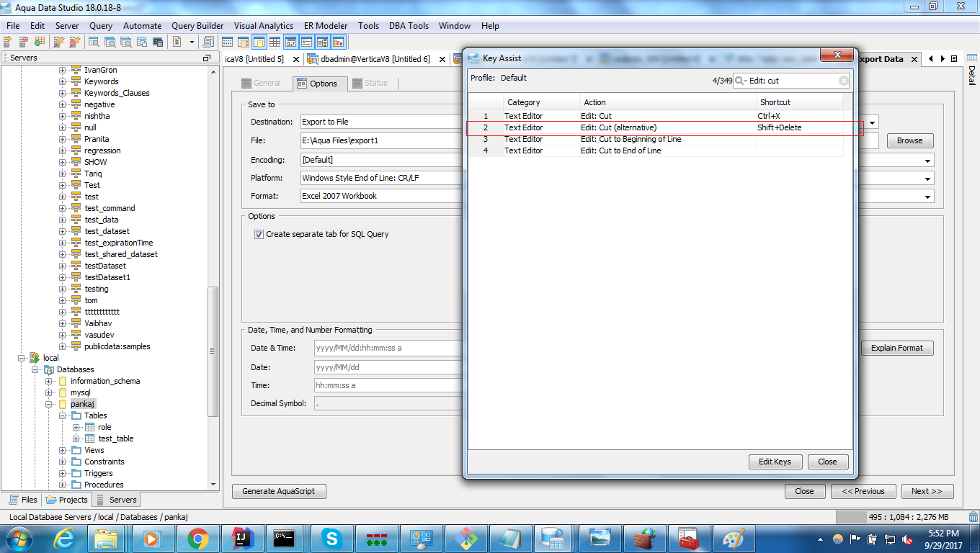Viewport: 980px width, 553px height.
Task: Click the Servers tree vertical scrollbar
Action: [x=213, y=351]
